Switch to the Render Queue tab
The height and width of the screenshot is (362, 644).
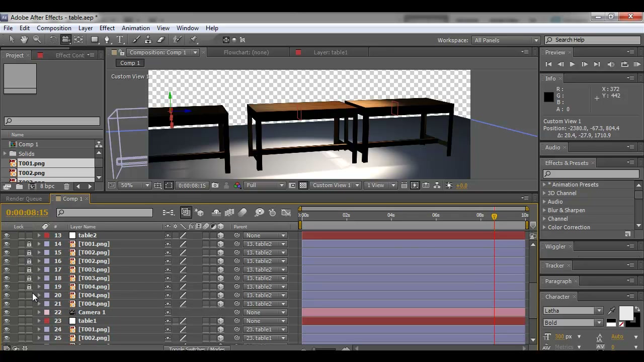pyautogui.click(x=24, y=199)
